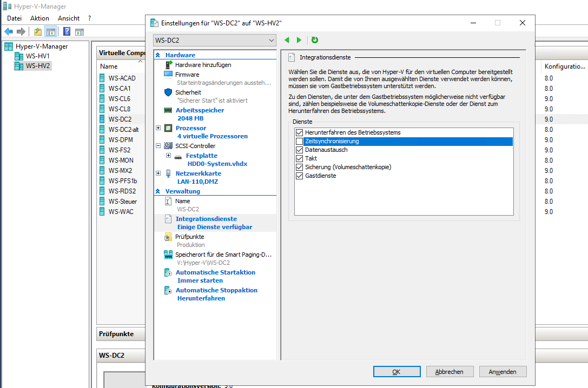Select the Netzwerkkarte LAN-110,DMZ entry
Viewport: 588px width, 388px height.
198,178
